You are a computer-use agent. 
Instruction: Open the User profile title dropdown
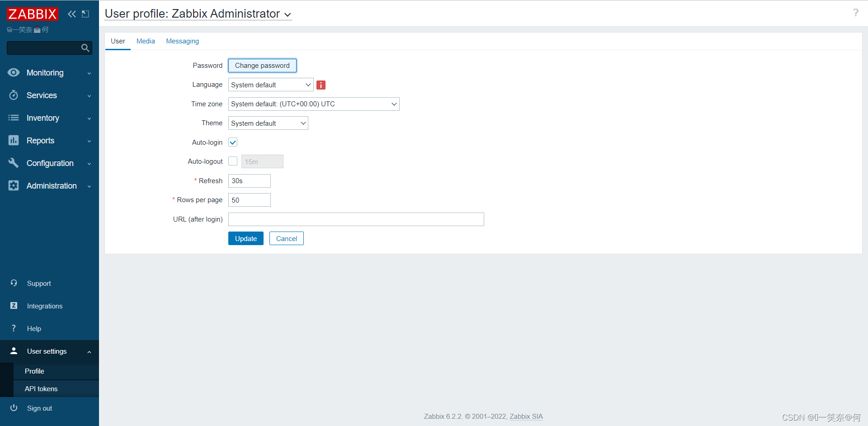click(x=288, y=15)
